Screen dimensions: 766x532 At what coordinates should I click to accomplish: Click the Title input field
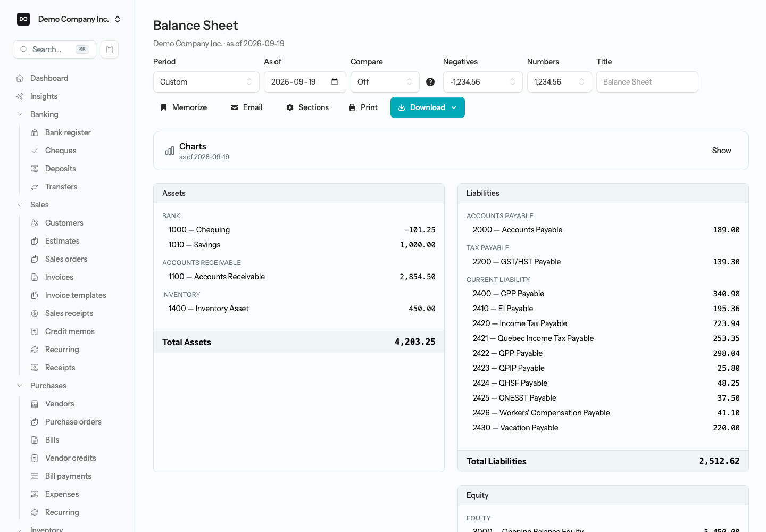[x=647, y=82]
